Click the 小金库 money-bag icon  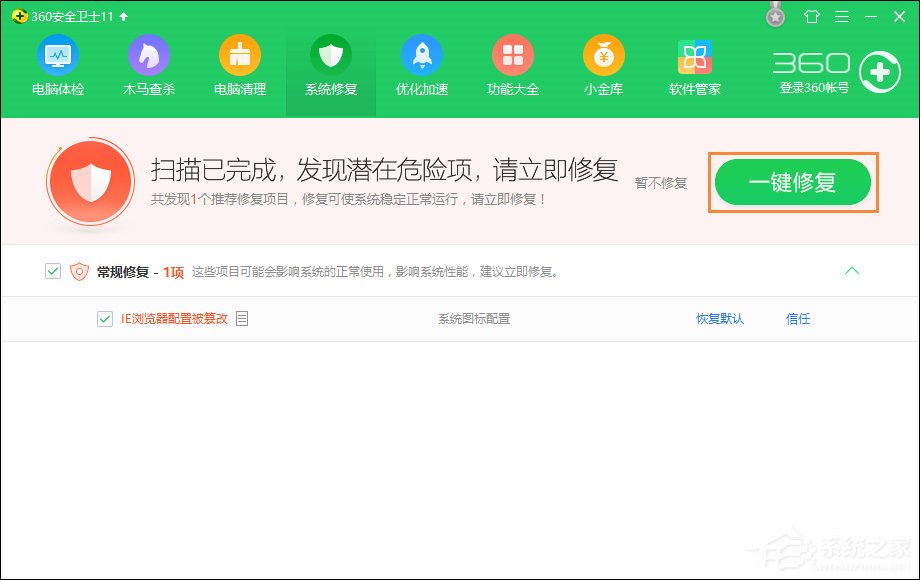[603, 60]
